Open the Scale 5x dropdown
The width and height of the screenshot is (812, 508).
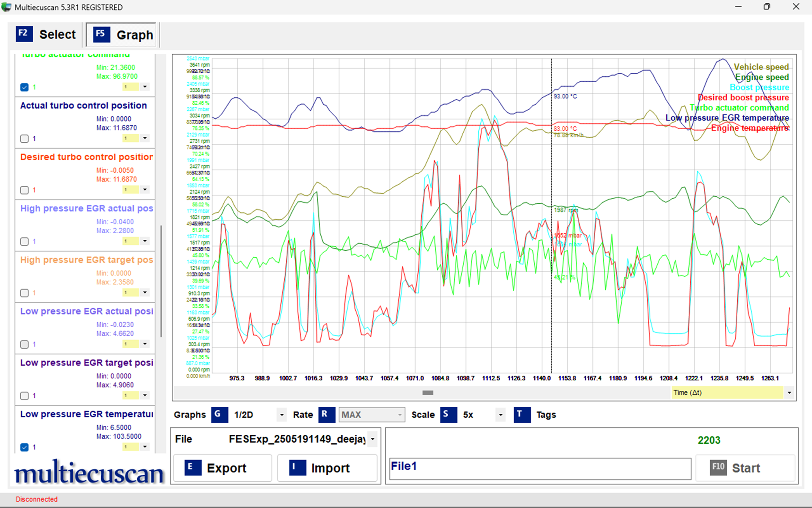click(x=501, y=415)
